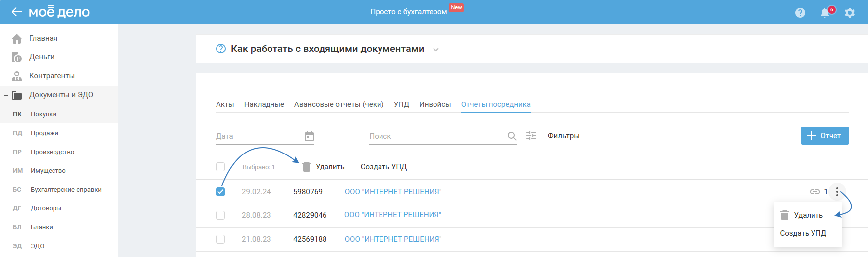Screen dimensions: 868x257
Task: Open Продажи in the sidebar
Action: pyautogui.click(x=45, y=133)
